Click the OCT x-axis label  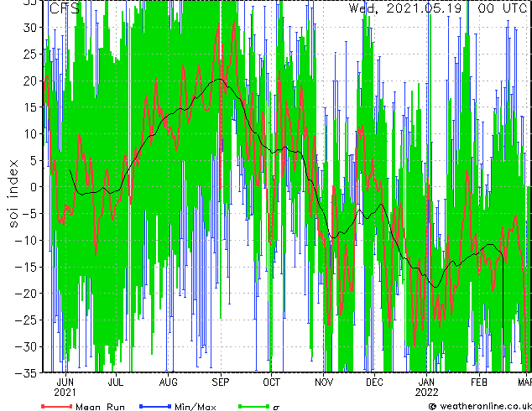[x=271, y=382]
